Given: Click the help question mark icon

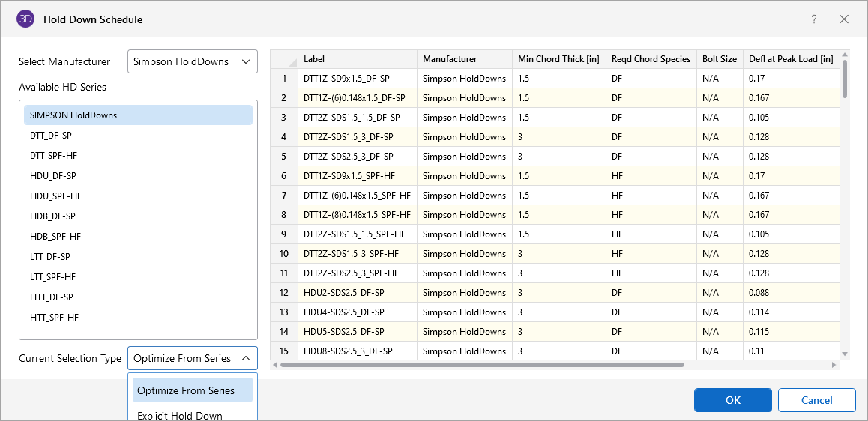Looking at the screenshot, I should pos(814,19).
